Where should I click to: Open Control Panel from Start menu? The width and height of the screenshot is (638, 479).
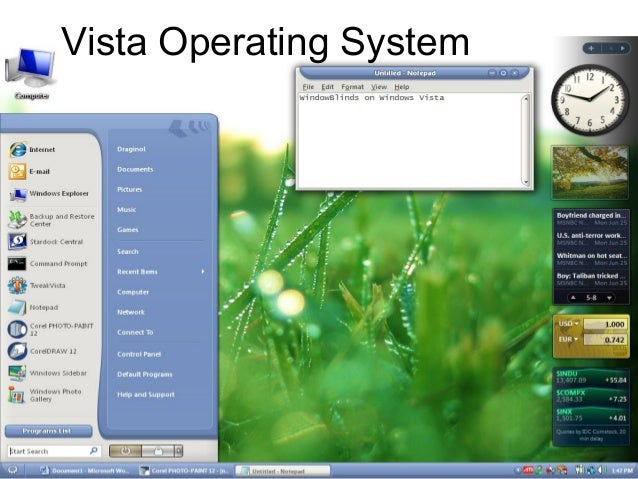point(139,354)
